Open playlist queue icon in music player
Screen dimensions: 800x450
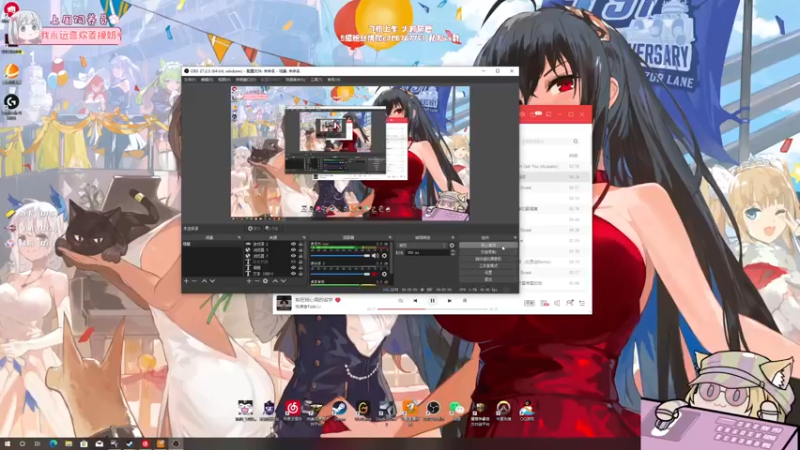click(x=582, y=303)
